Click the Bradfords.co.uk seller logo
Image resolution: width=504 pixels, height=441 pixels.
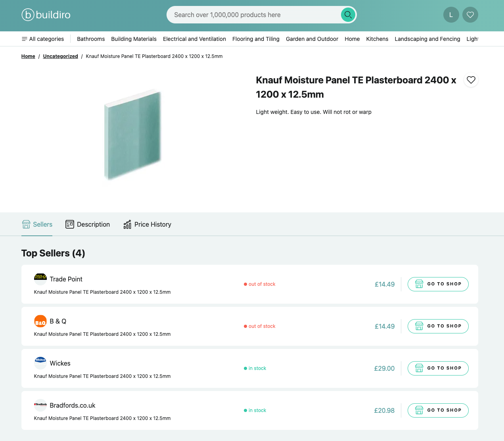coord(40,405)
